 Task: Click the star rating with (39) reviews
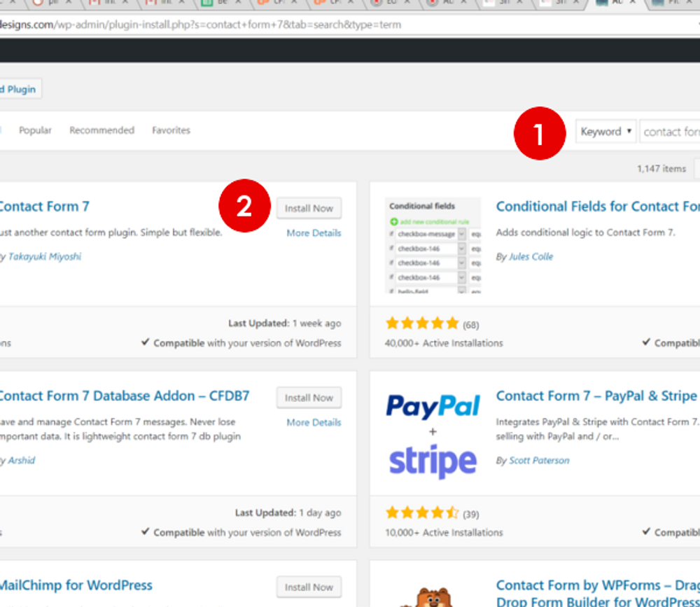432,512
